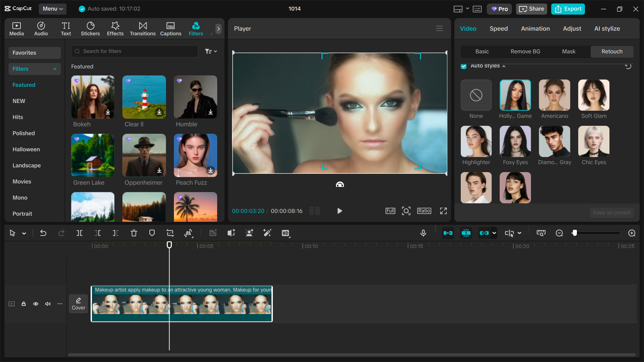Collapse the Auto styles section
644x362 pixels.
tap(504, 66)
